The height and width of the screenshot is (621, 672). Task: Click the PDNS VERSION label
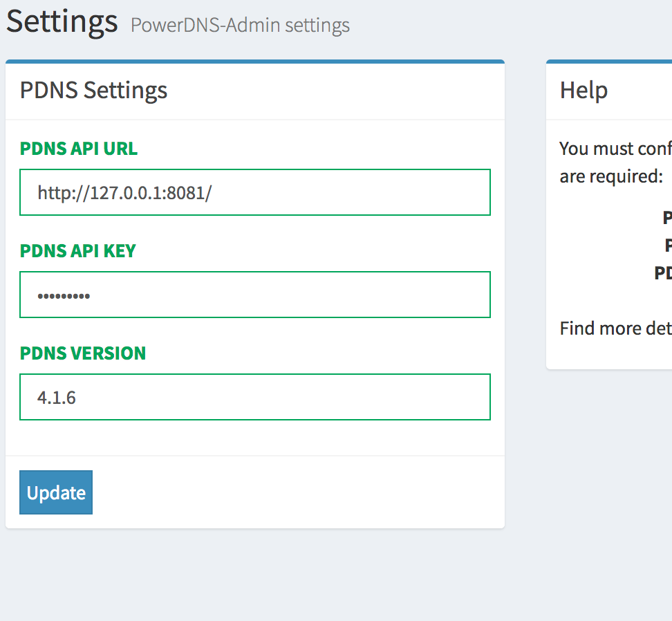point(83,353)
